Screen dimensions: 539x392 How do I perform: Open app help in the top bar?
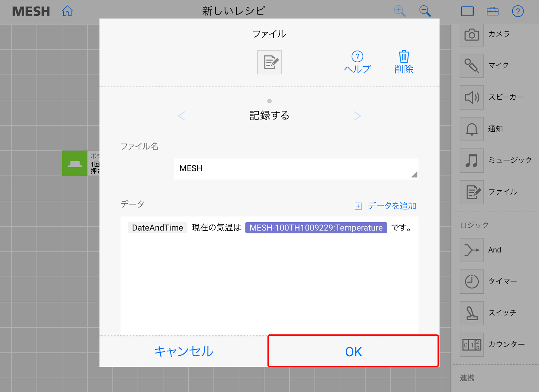(518, 11)
